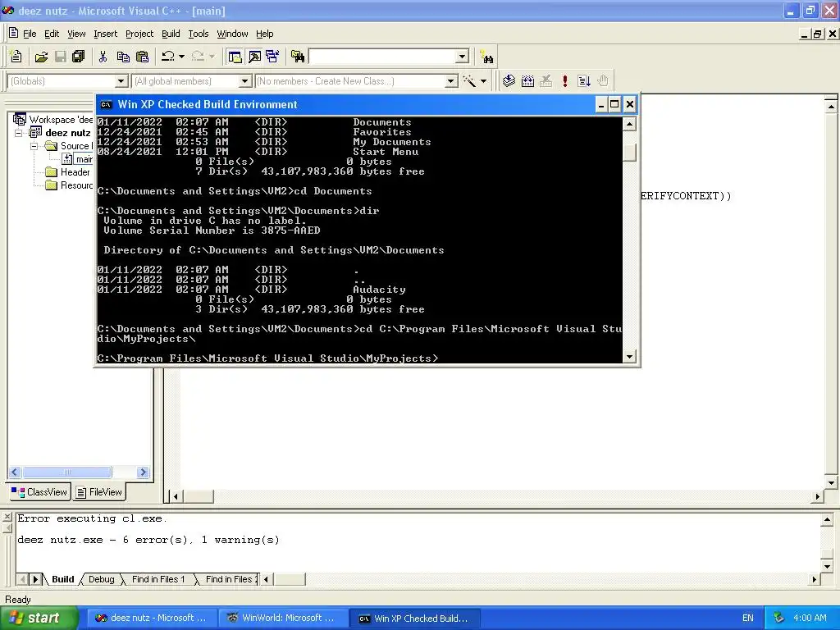The height and width of the screenshot is (630, 840).
Task: Click the Go debug icon
Action: (x=584, y=81)
